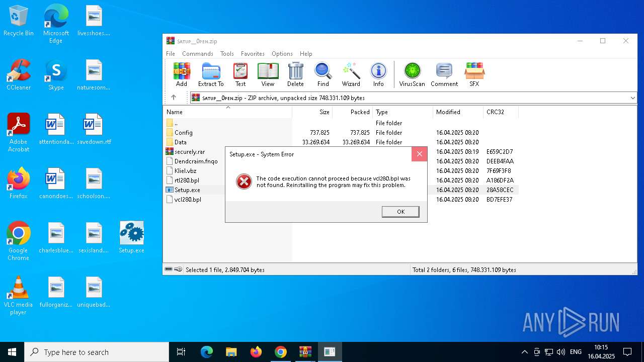The image size is (644, 362).
Task: Select the Dendcraim.fnqo file
Action: (x=196, y=161)
